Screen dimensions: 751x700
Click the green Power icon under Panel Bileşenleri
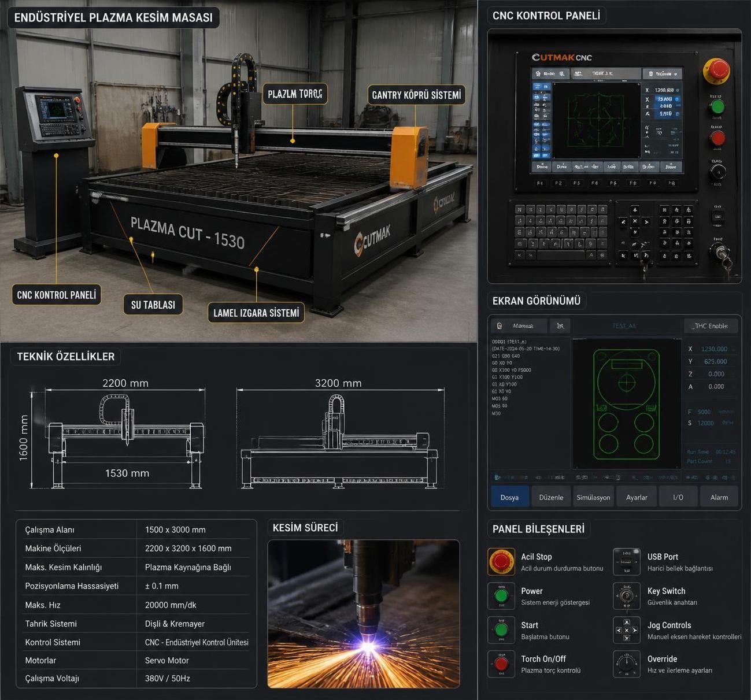[x=501, y=595]
